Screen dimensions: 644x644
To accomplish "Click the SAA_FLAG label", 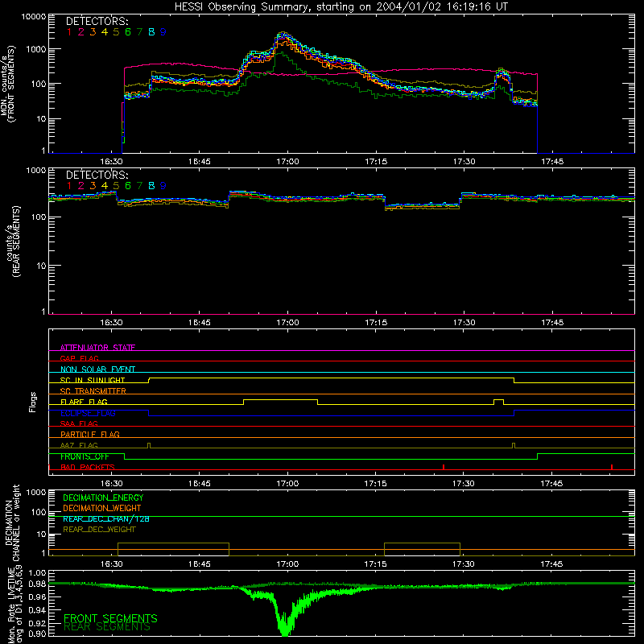I will (79, 423).
